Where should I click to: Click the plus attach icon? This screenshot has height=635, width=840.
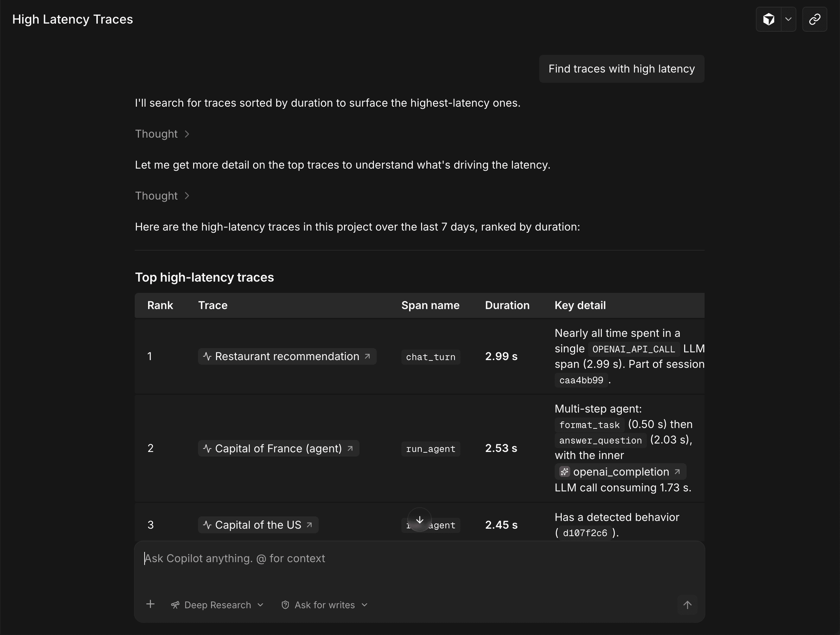(151, 604)
